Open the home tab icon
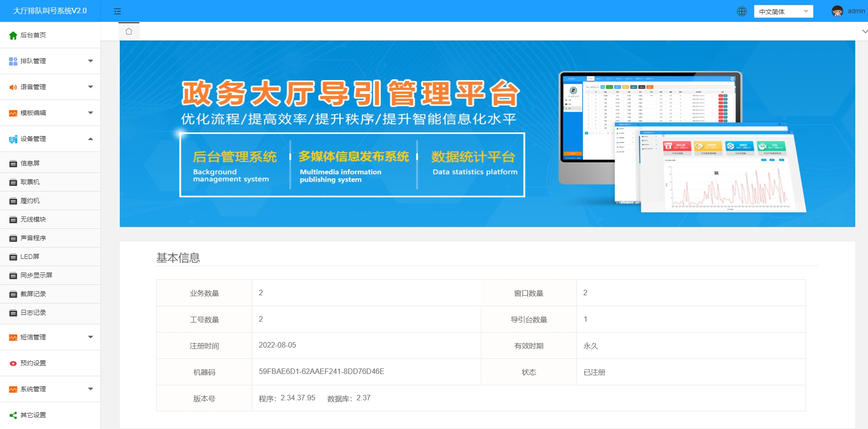Image resolution: width=868 pixels, height=429 pixels. pos(129,31)
